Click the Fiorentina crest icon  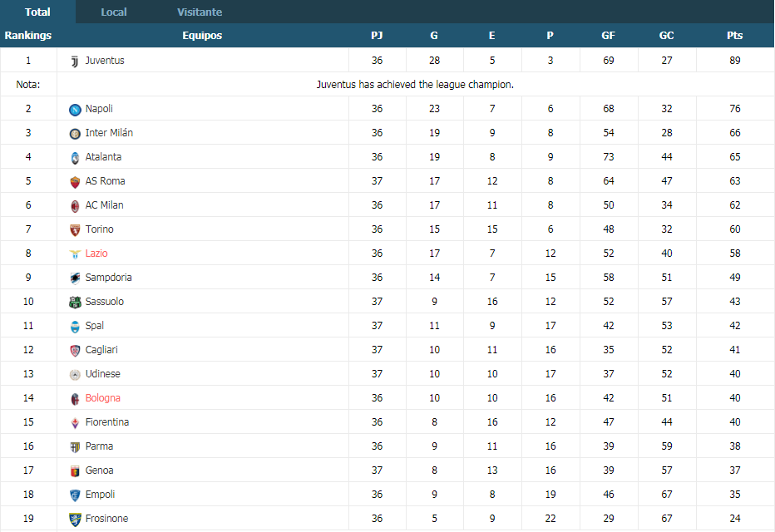(75, 423)
